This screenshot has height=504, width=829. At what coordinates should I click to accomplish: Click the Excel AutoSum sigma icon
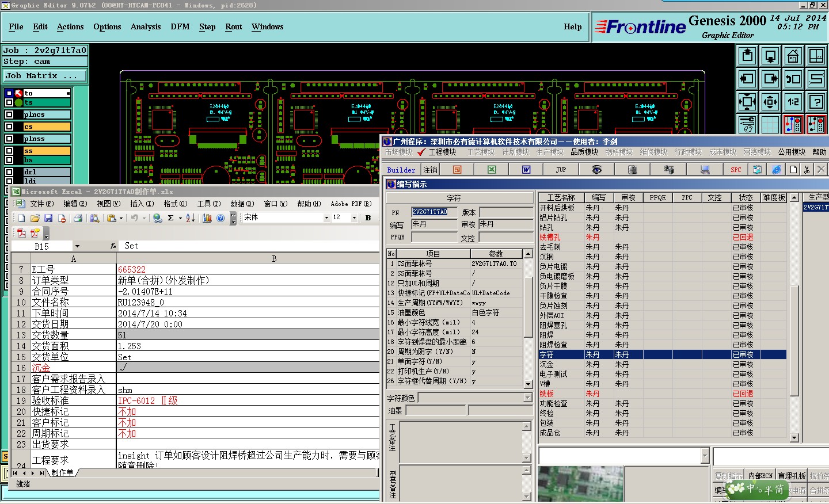[170, 218]
